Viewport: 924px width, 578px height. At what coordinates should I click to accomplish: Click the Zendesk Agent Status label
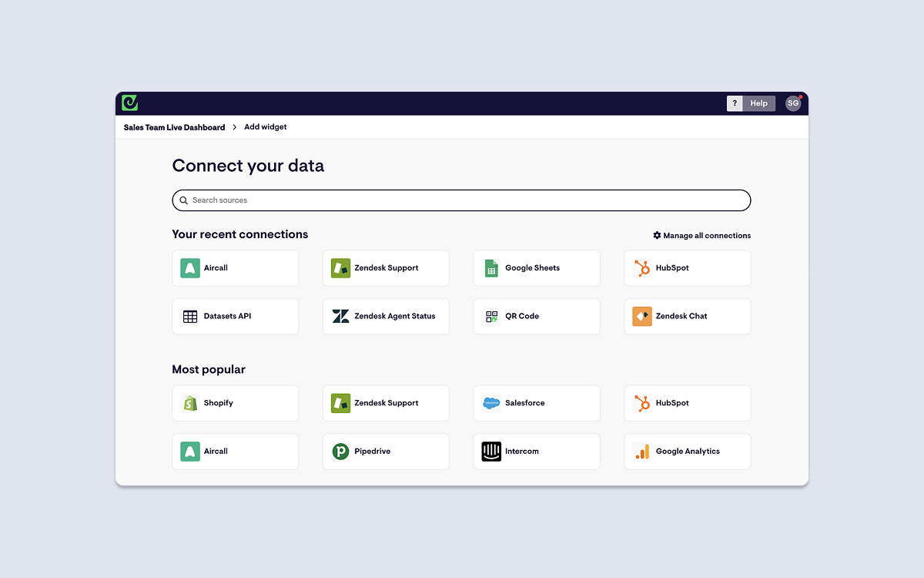pyautogui.click(x=395, y=317)
